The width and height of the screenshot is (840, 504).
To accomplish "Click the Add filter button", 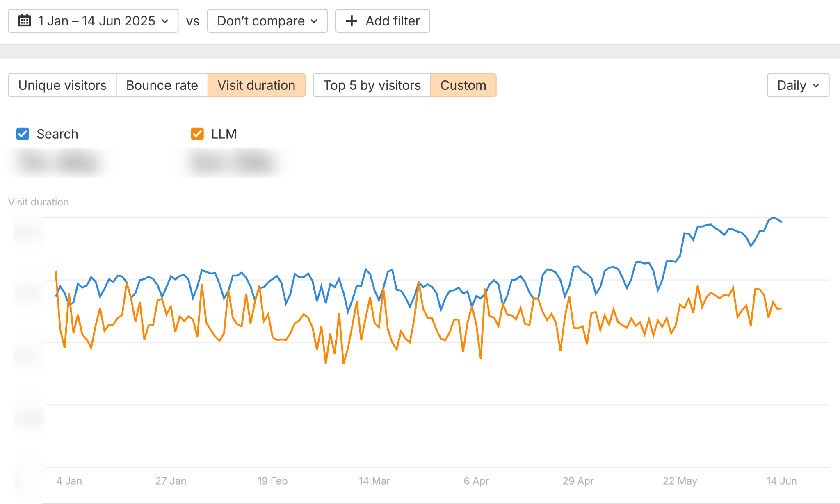I will (x=382, y=21).
